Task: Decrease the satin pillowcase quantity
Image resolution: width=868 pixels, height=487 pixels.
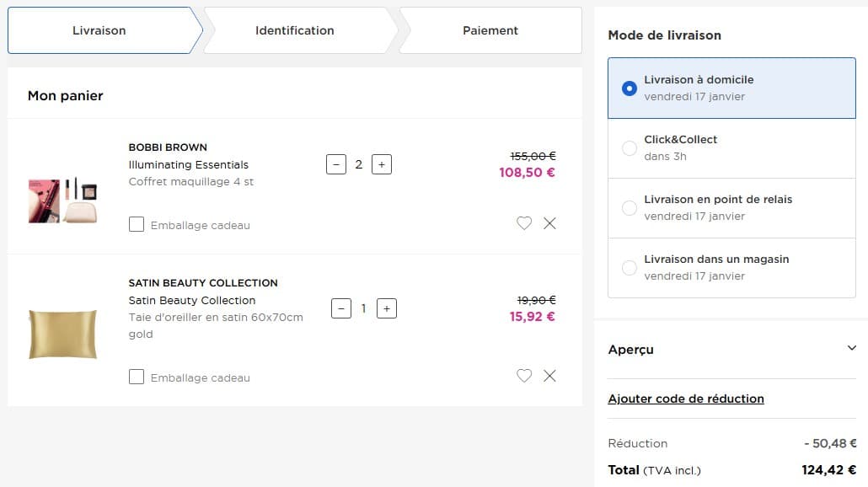Action: pyautogui.click(x=341, y=308)
